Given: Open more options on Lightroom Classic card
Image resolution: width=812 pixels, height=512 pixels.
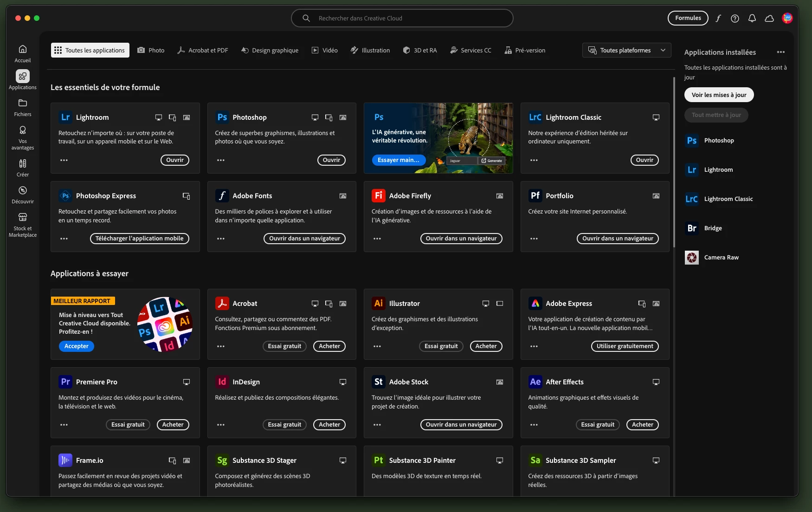Looking at the screenshot, I should (x=534, y=160).
